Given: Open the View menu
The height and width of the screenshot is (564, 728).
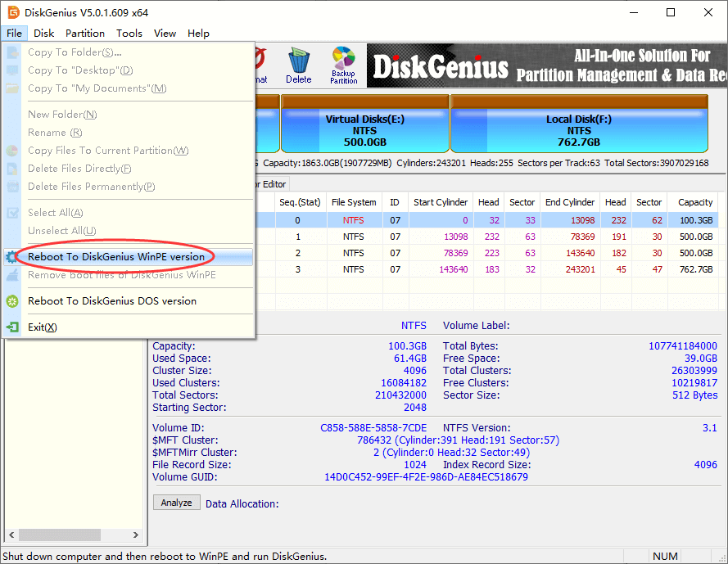Looking at the screenshot, I should coord(165,34).
